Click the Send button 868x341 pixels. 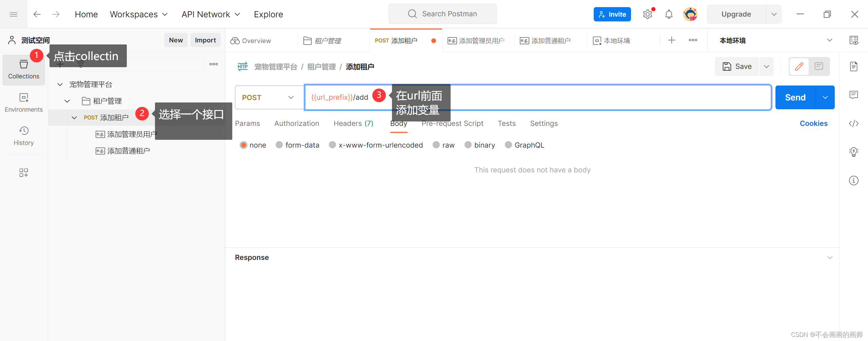pos(795,97)
